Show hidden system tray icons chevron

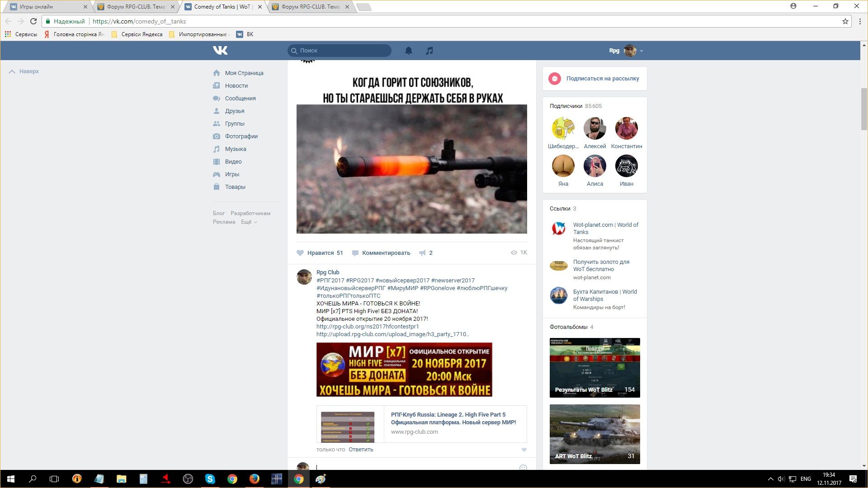[770, 479]
